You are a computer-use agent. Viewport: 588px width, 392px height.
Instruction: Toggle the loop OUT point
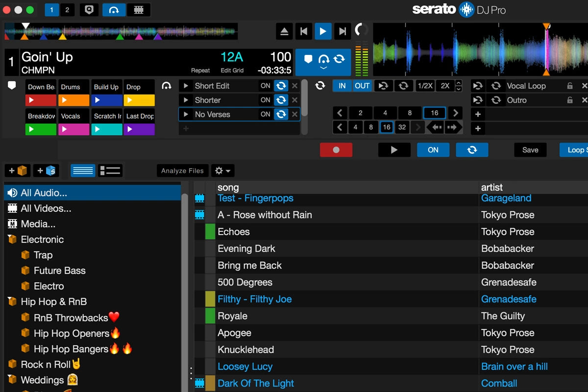(362, 85)
